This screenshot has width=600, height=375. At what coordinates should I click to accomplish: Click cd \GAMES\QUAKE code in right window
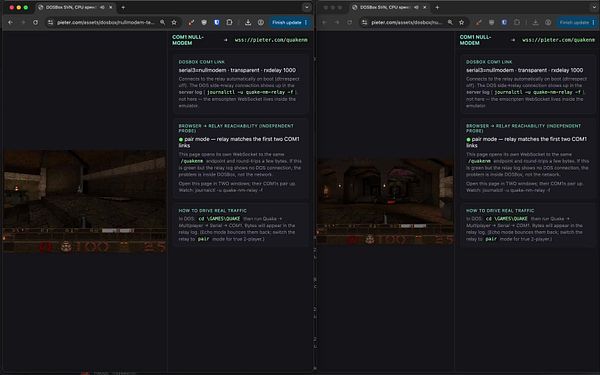[507, 218]
